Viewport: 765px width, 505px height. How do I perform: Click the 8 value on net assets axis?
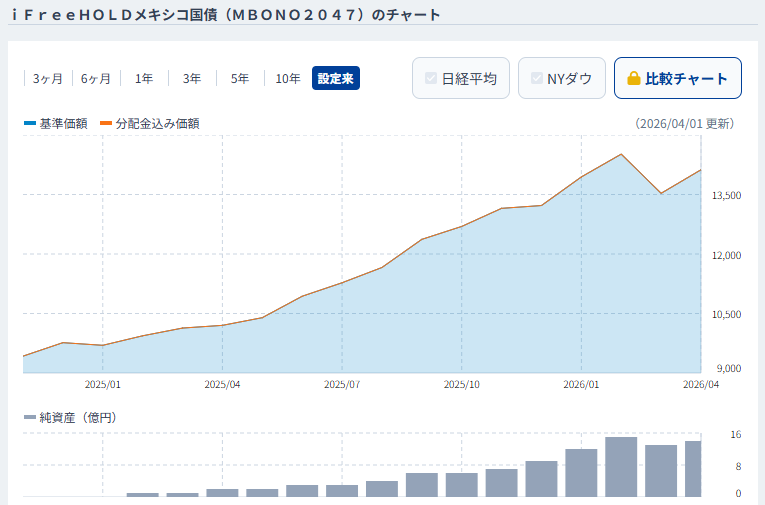tap(738, 466)
